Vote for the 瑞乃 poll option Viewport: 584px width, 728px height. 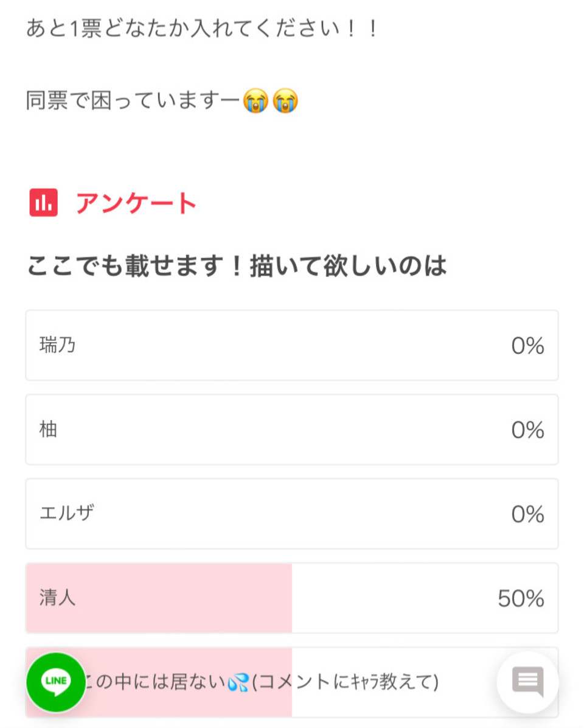click(x=292, y=345)
